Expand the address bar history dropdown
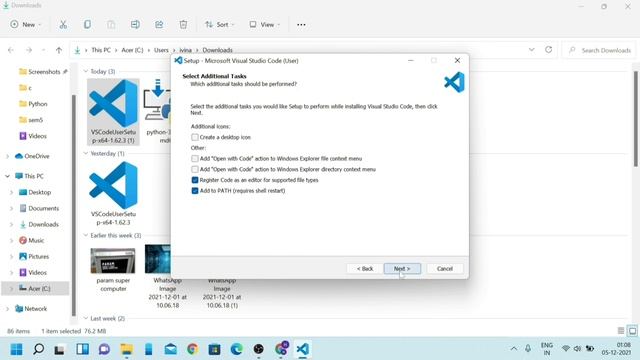 (531, 50)
